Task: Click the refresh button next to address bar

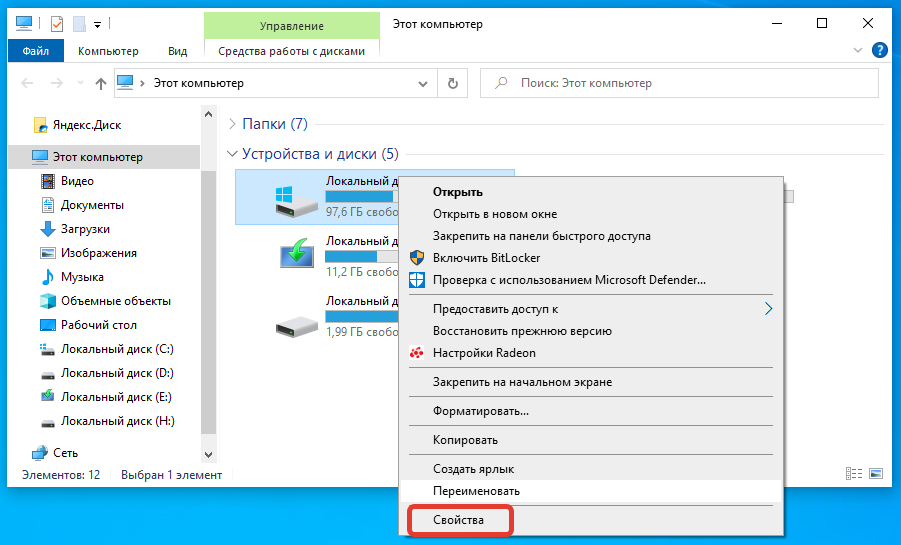Action: (453, 84)
